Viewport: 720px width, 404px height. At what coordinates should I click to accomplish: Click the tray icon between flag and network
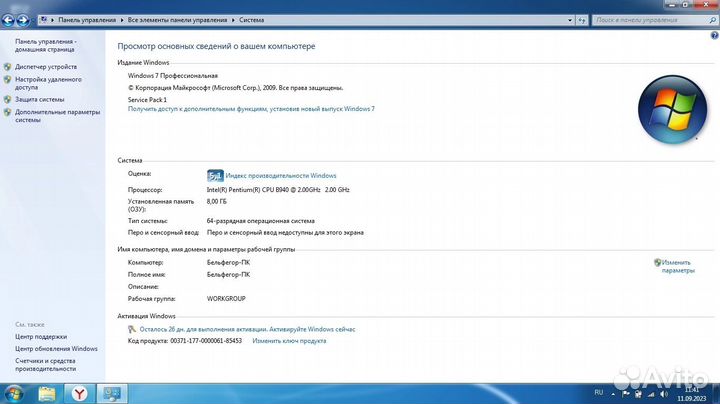pos(638,394)
